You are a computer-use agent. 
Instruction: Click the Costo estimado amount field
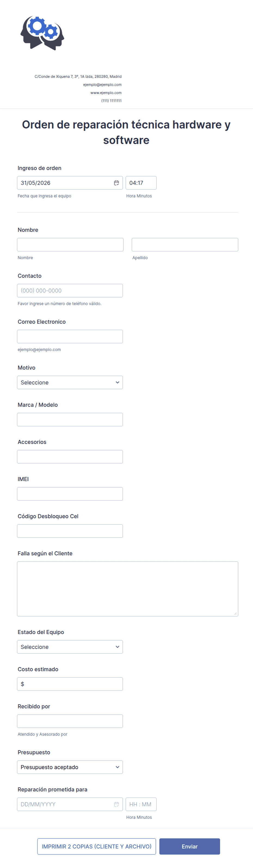(x=70, y=684)
